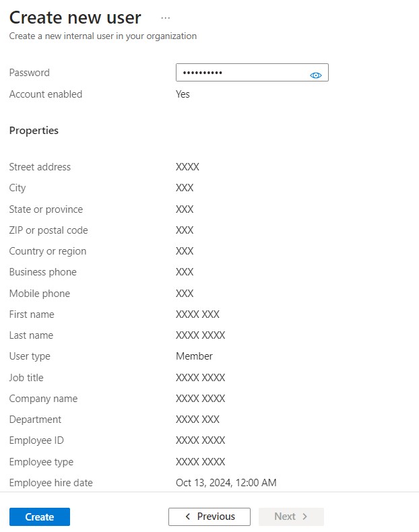Focus the Password input field
This screenshot has width=419, height=532.
click(239, 73)
